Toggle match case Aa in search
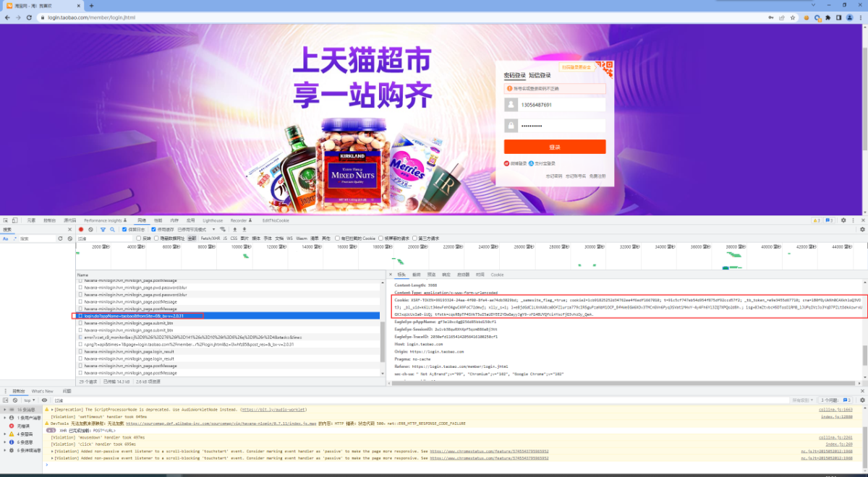 (x=5, y=239)
